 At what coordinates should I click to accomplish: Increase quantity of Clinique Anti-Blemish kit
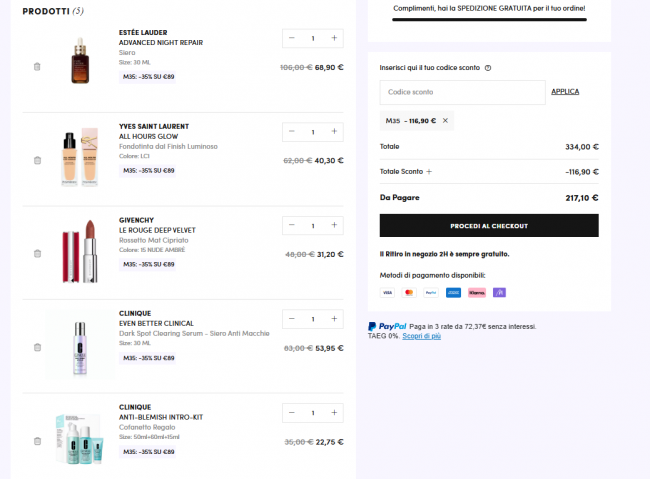coord(334,412)
